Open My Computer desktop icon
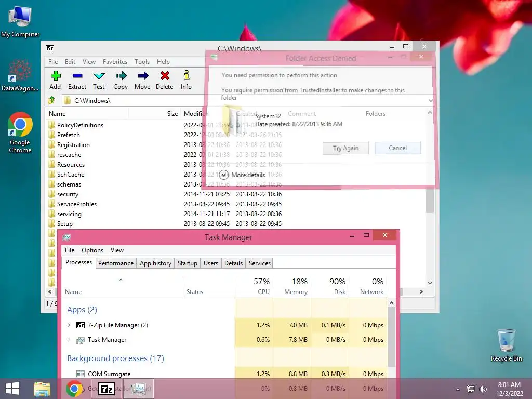Screen dimensions: 532x399 tap(20, 22)
